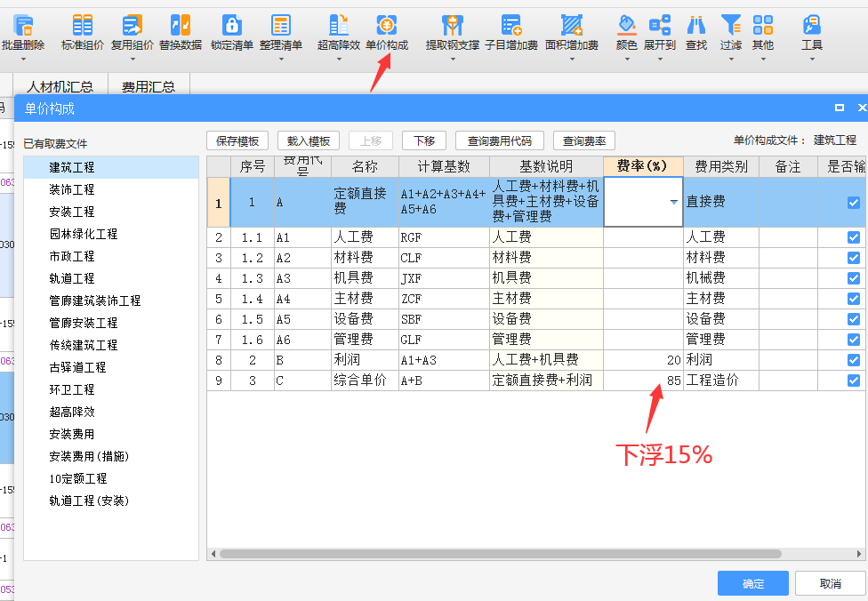Viewport: 868px width, 601px height.
Task: Click the horizontal scrollbar of the table
Action: click(x=501, y=553)
